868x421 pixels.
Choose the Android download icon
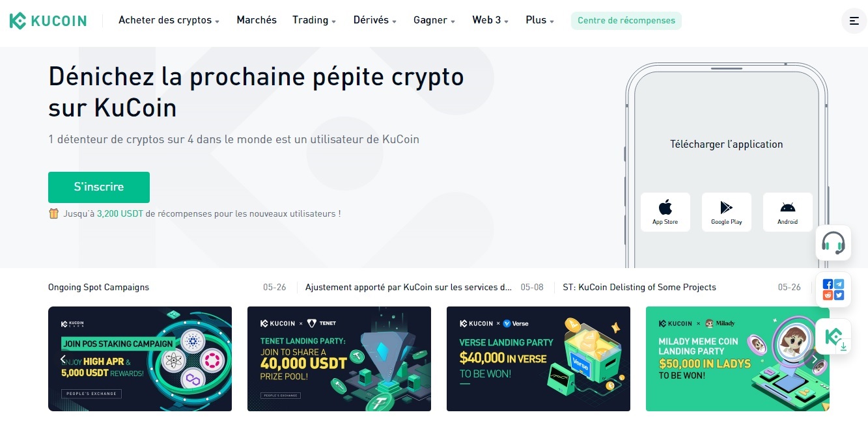pyautogui.click(x=787, y=212)
